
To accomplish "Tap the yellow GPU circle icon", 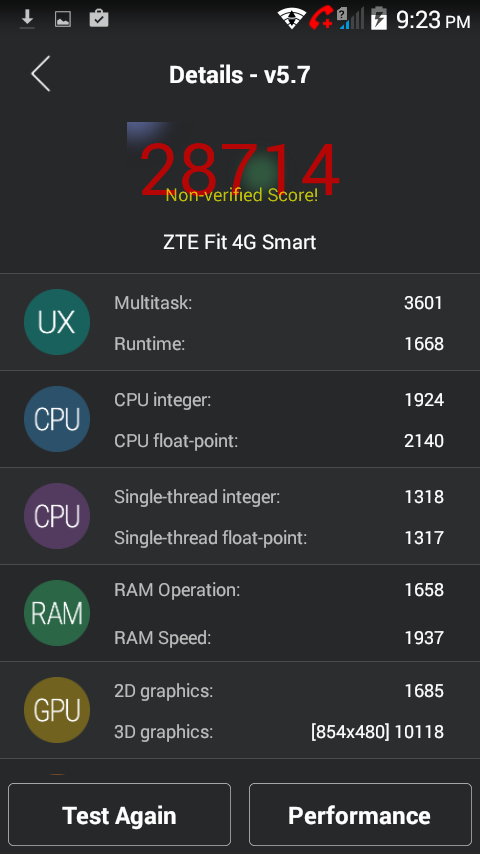I will click(x=57, y=710).
